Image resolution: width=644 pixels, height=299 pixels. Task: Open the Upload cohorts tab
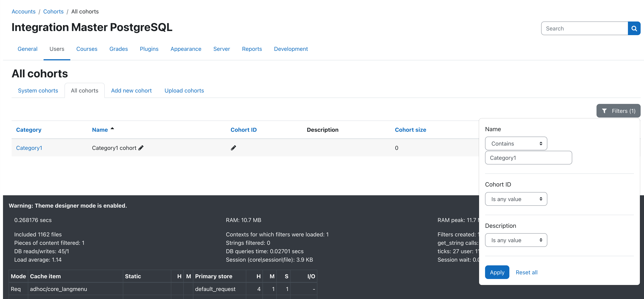tap(184, 91)
